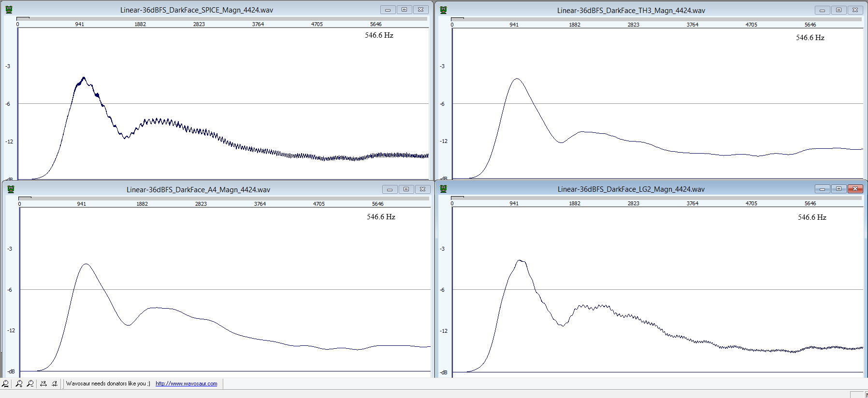Click the zoom out magnifier icon

(x=30, y=384)
